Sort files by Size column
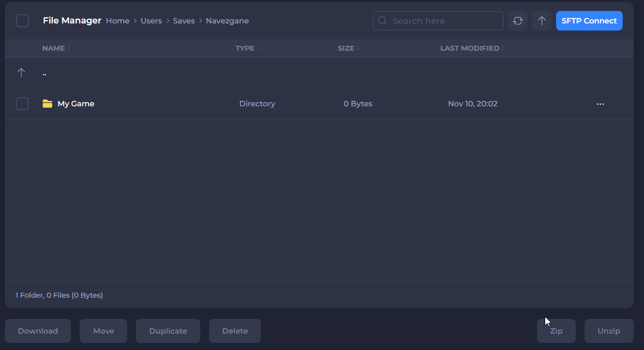644x350 pixels. point(346,48)
